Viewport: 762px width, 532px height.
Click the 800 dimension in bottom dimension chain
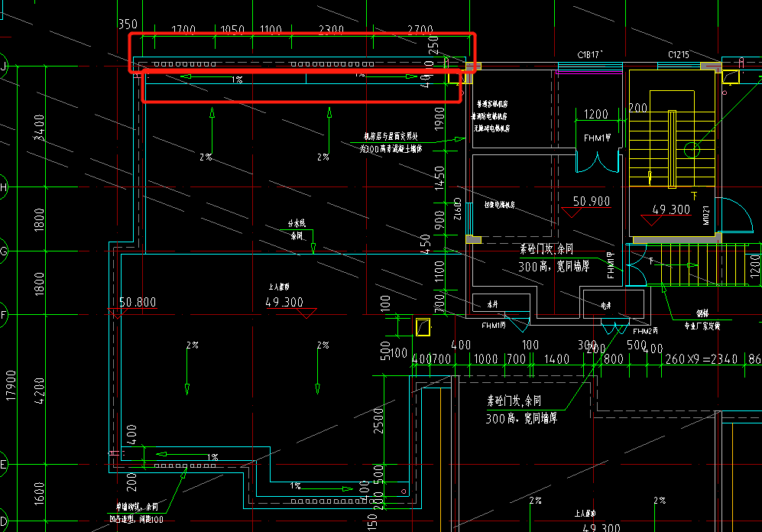point(613,359)
